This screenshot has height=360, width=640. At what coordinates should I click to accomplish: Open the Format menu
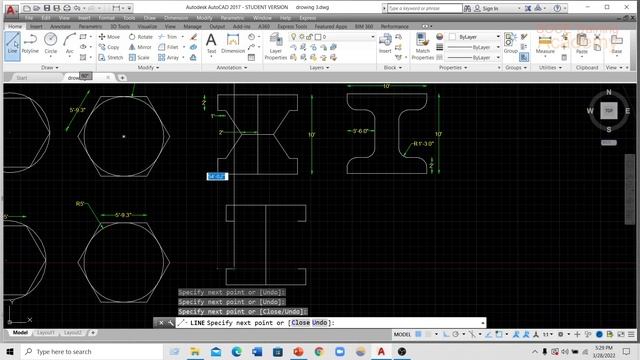click(106, 18)
